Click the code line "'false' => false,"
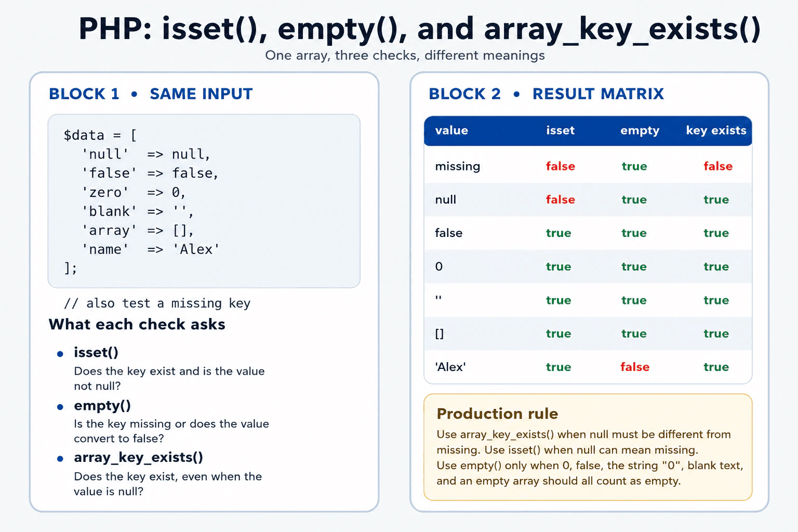798x532 pixels. pyautogui.click(x=150, y=173)
